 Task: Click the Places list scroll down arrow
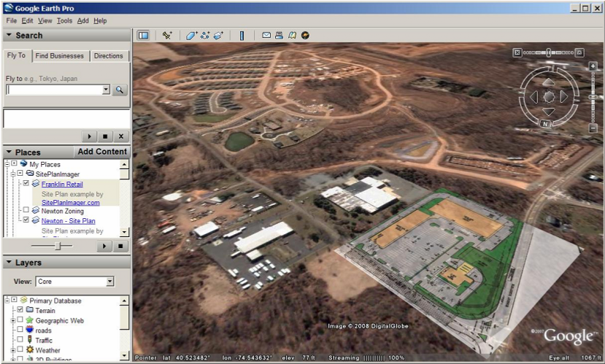[x=124, y=232]
